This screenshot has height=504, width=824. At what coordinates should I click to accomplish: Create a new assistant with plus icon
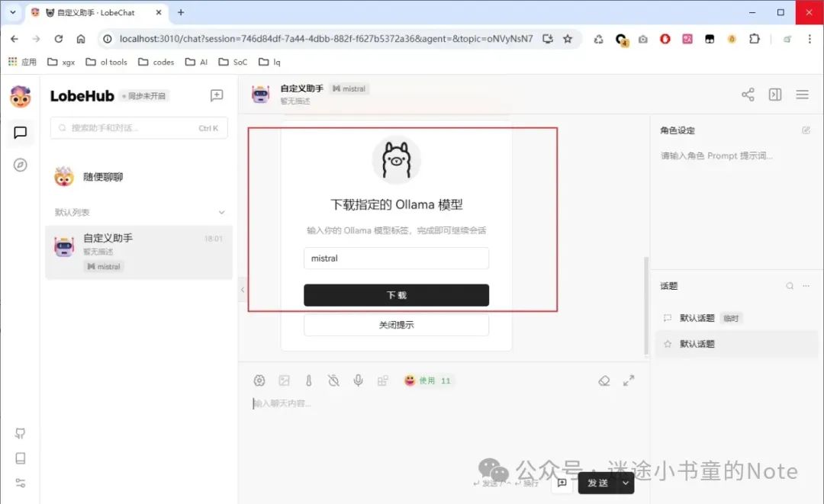pyautogui.click(x=217, y=95)
